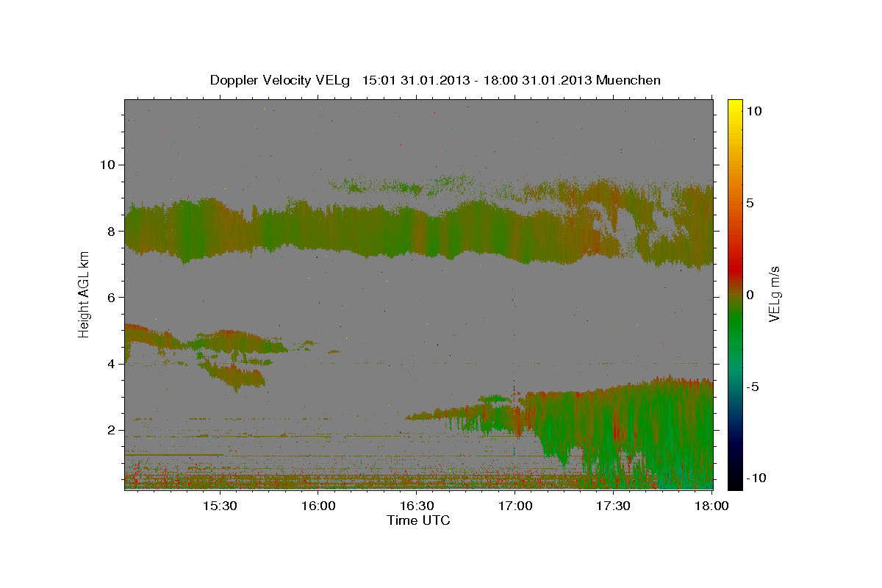Click the colorbar tick label 10

pyautogui.click(x=754, y=110)
